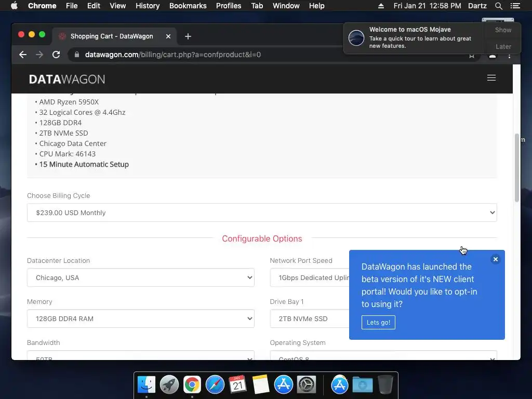
Task: Expand Memory dropdown 128GB DDR4 RAM
Action: (141, 318)
